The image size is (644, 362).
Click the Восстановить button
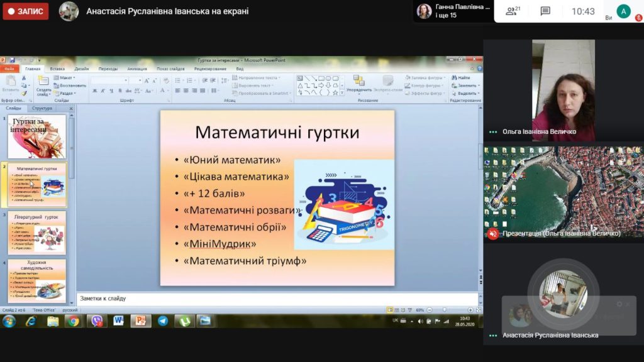coord(70,85)
